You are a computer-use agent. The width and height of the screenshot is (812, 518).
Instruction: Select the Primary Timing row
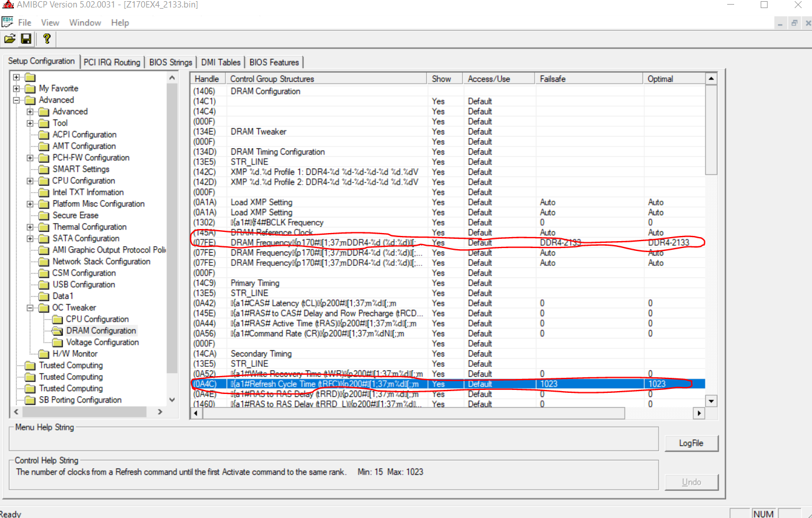(448, 283)
